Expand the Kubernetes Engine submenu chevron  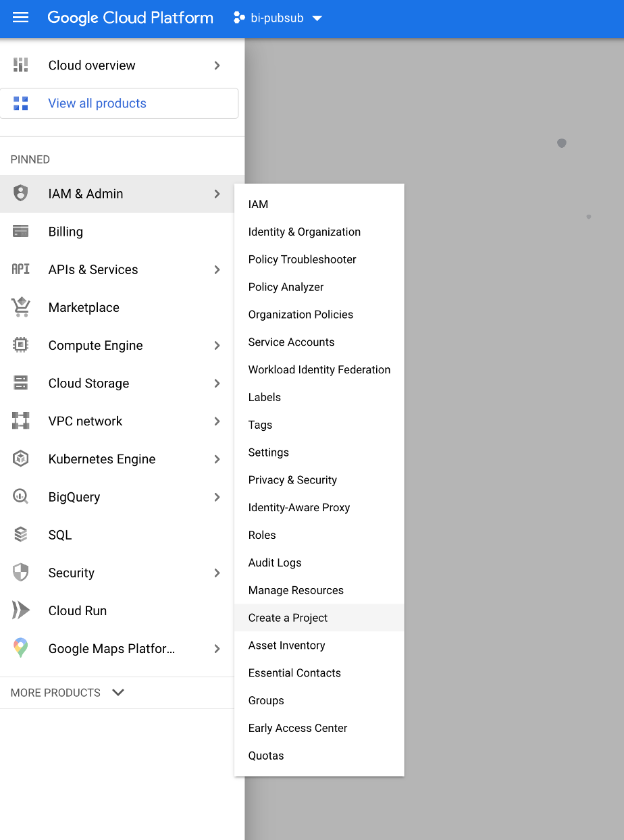(217, 458)
